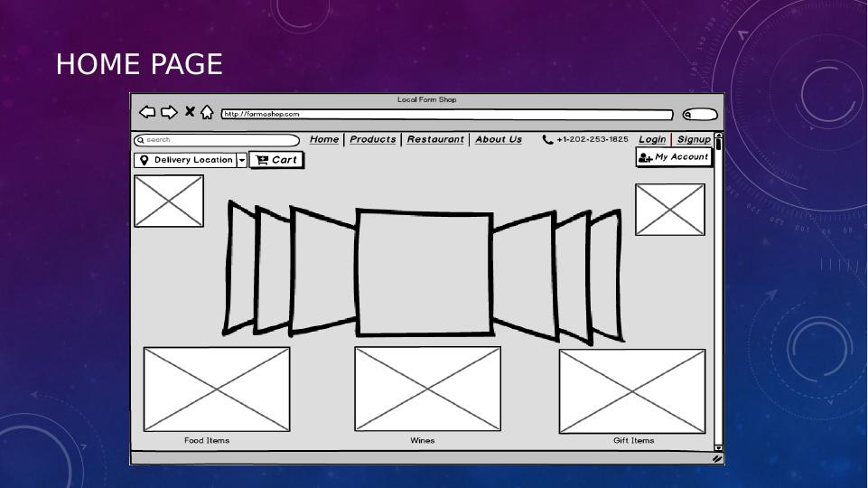Click the site search field

coord(217,140)
